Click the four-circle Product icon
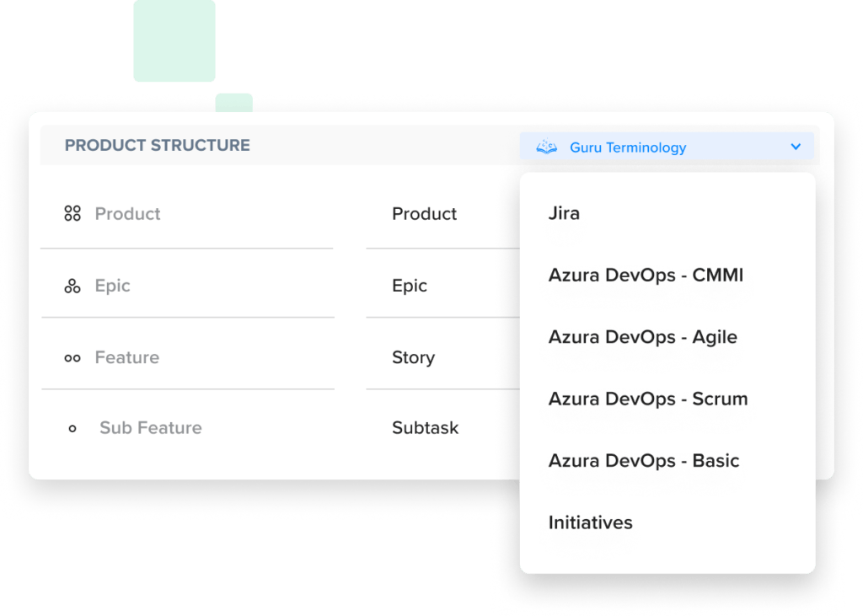 72,213
